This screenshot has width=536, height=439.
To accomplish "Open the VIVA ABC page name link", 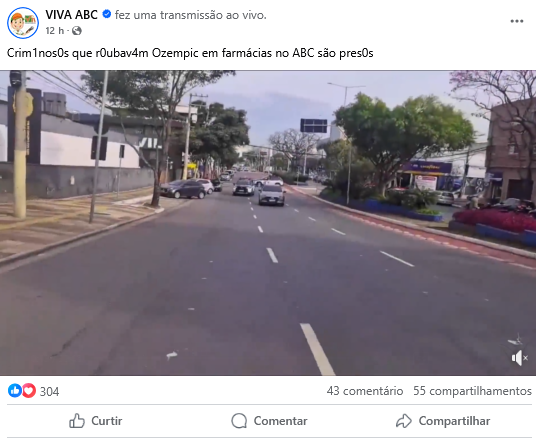I will [x=71, y=15].
